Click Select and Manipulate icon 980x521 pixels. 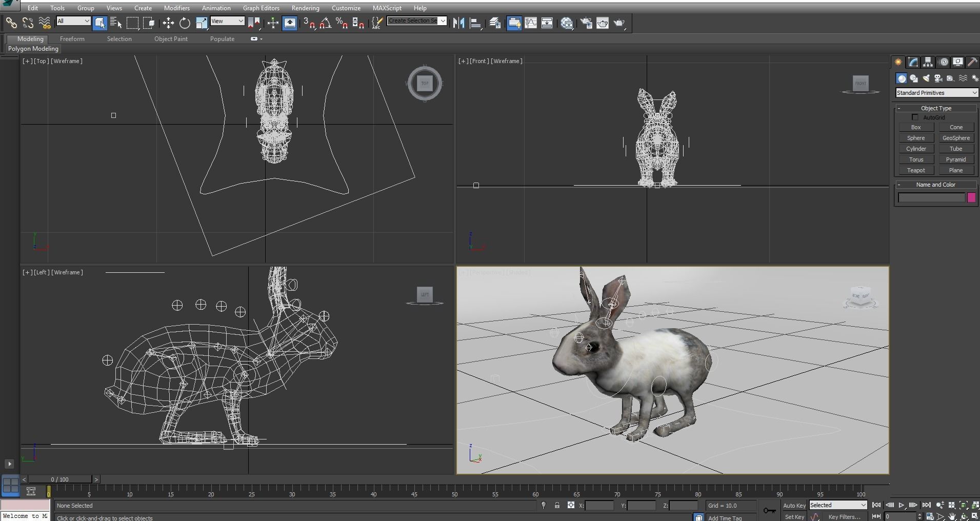[273, 23]
